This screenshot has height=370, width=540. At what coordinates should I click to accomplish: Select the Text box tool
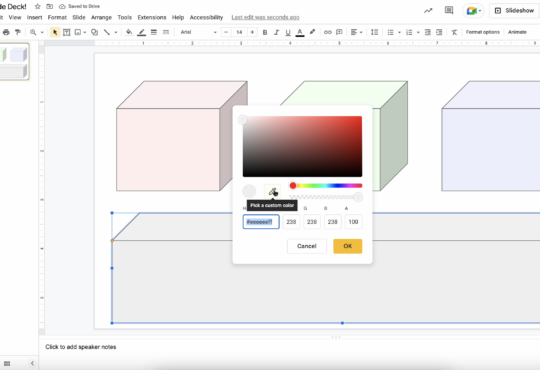[66, 32]
